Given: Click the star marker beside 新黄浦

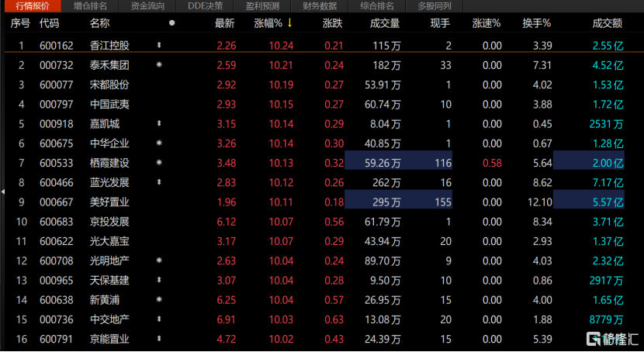Looking at the screenshot, I should point(159,300).
